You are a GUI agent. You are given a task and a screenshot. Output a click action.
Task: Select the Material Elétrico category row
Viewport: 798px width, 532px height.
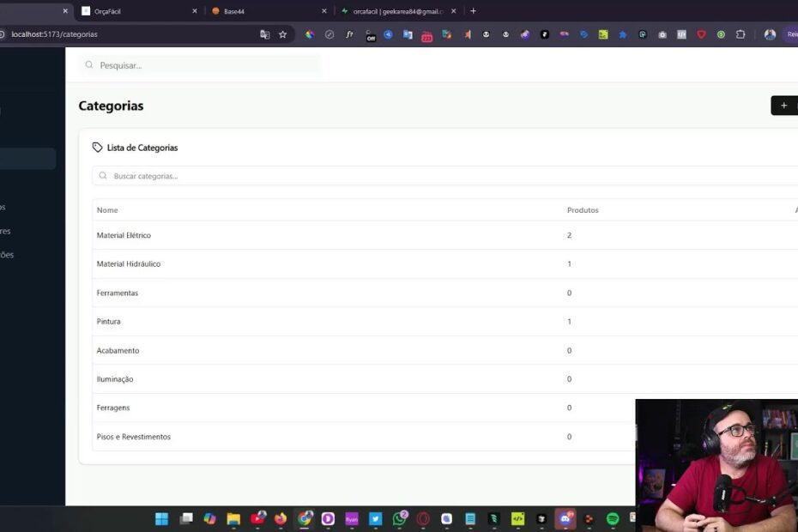[123, 234]
